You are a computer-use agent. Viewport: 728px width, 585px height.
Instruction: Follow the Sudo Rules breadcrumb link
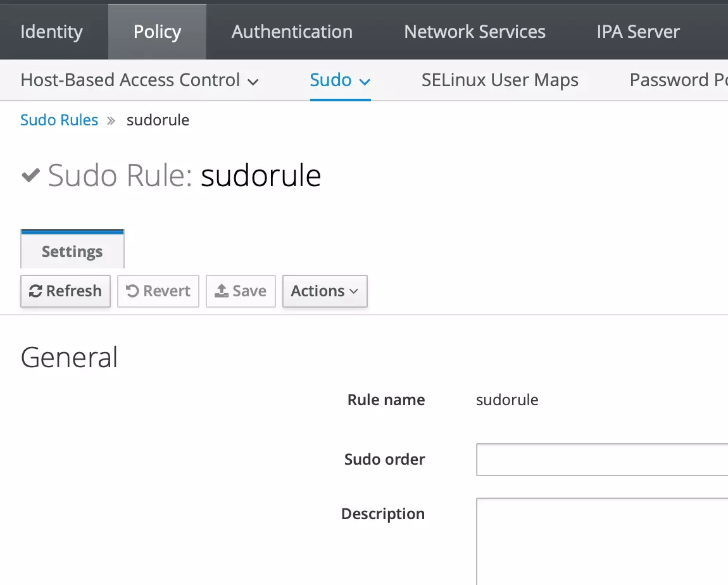pyautogui.click(x=59, y=120)
